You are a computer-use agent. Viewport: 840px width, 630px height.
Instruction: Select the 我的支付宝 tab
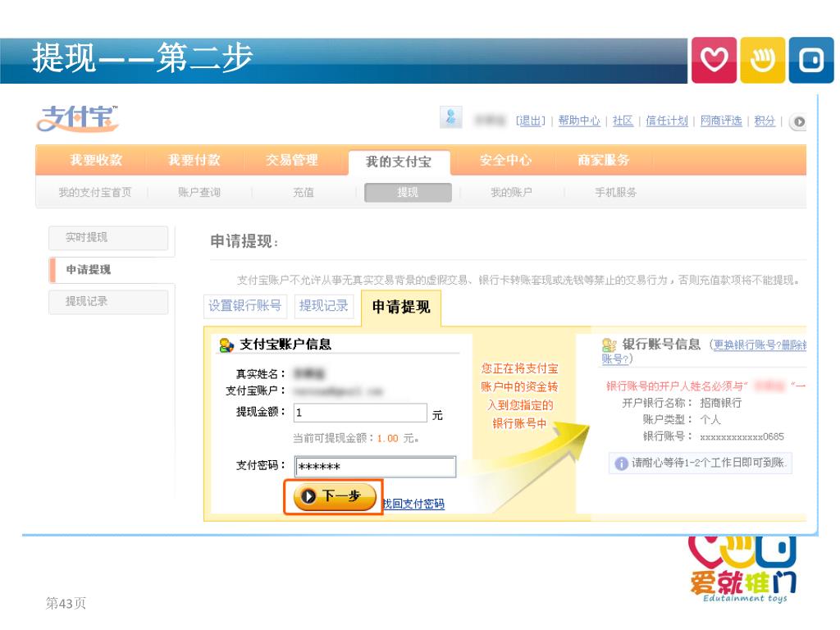399,162
